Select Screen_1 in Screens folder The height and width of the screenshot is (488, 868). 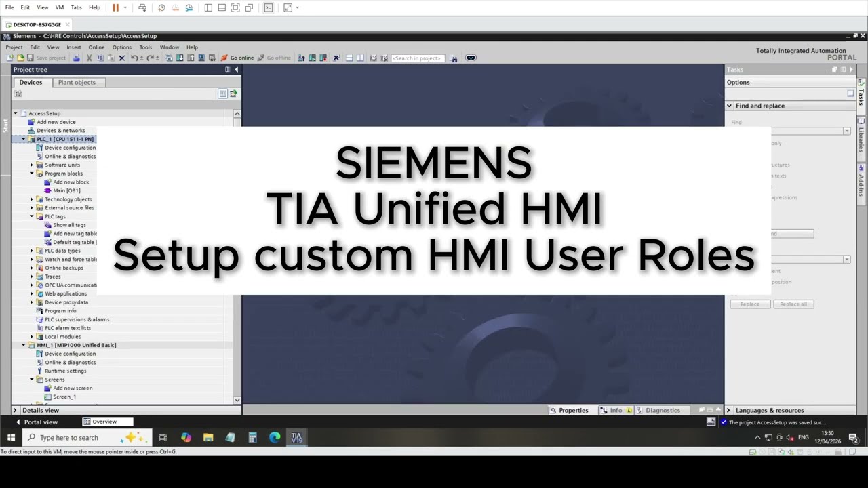[64, 396]
